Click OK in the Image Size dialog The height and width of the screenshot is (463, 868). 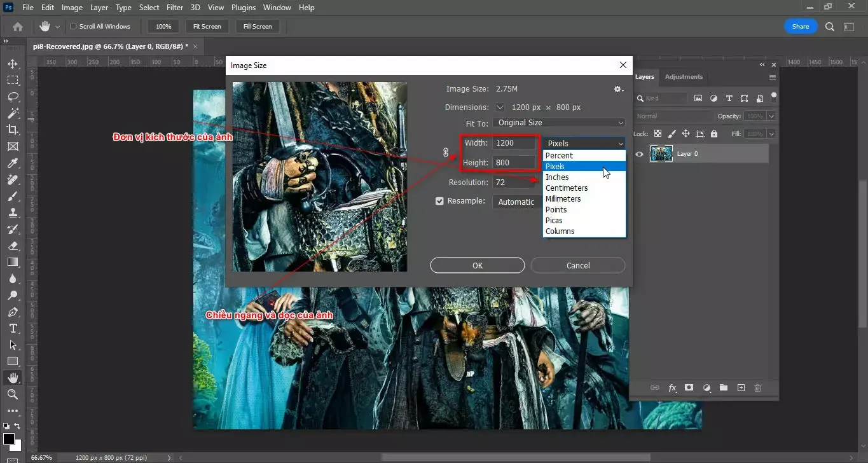coord(477,265)
